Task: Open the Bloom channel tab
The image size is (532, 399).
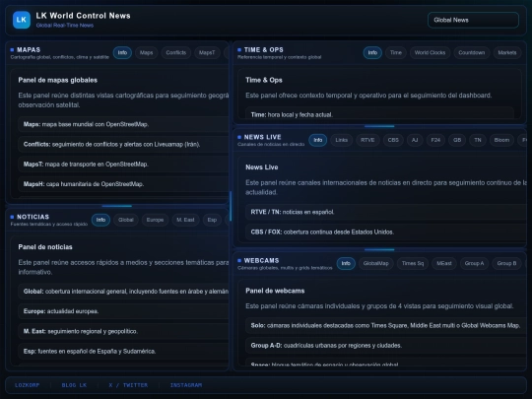Action: tap(501, 140)
